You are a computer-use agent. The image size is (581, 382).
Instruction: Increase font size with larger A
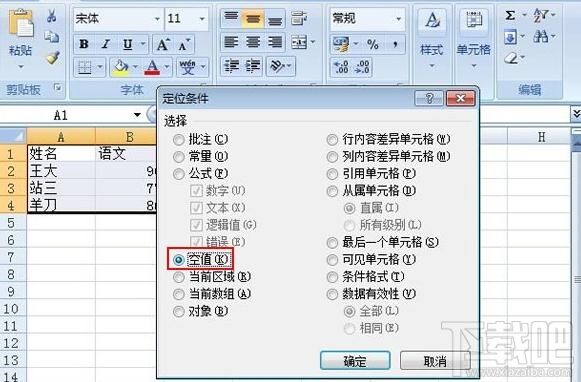[163, 44]
